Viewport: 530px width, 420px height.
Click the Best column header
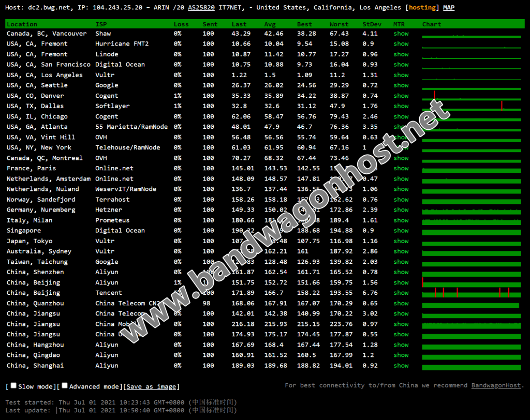(x=304, y=24)
